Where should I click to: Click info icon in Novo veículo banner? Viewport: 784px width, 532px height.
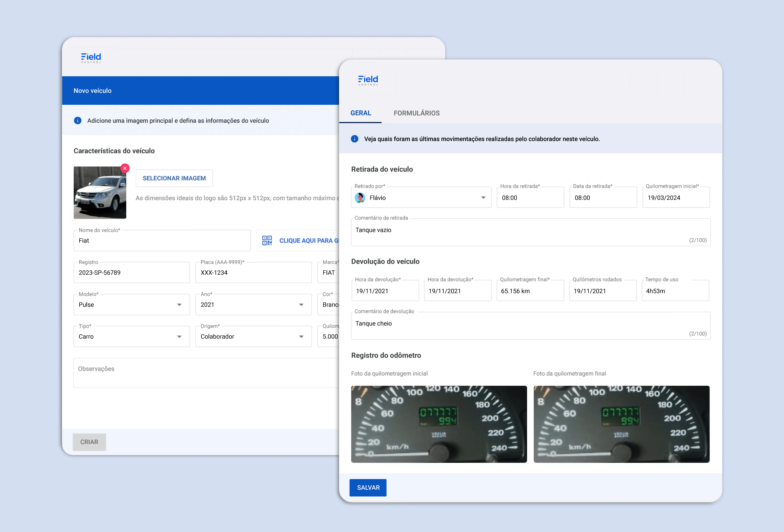coord(78,120)
